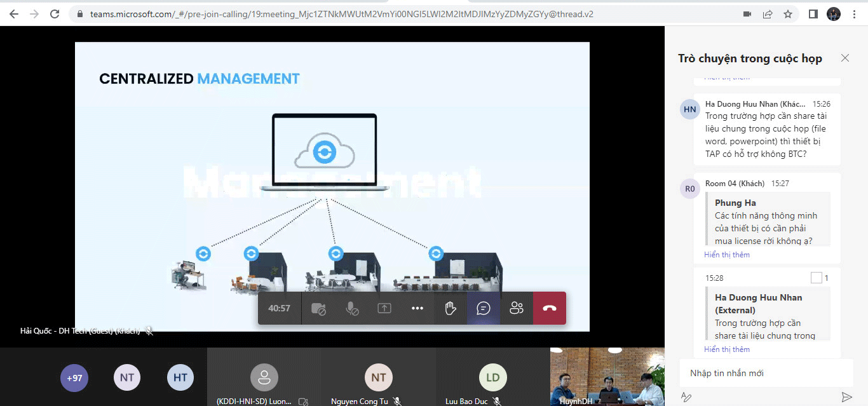The image size is (868, 406).
Task: Open the More actions (...) menu
Action: point(417,308)
